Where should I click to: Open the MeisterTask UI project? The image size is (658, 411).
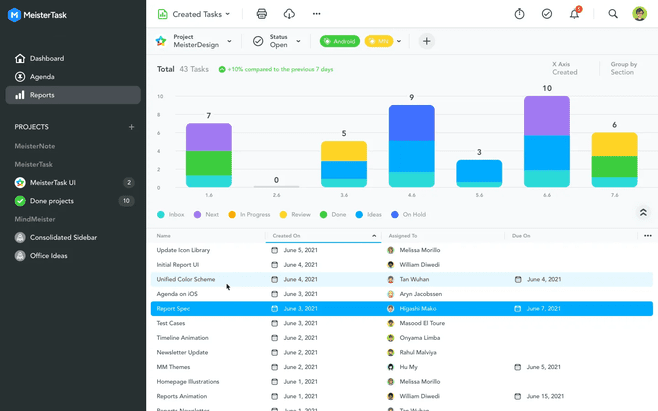(52, 183)
